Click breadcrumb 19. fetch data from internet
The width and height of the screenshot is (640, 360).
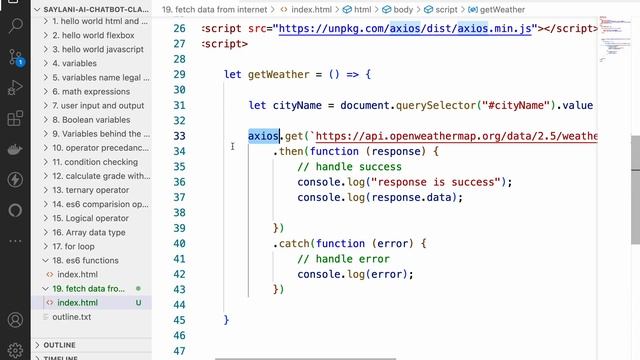click(x=214, y=9)
